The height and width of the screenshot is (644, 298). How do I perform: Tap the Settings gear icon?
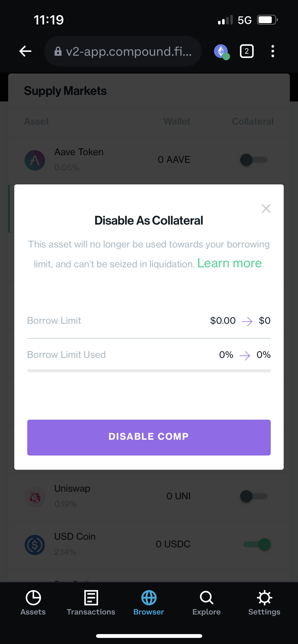tap(264, 598)
